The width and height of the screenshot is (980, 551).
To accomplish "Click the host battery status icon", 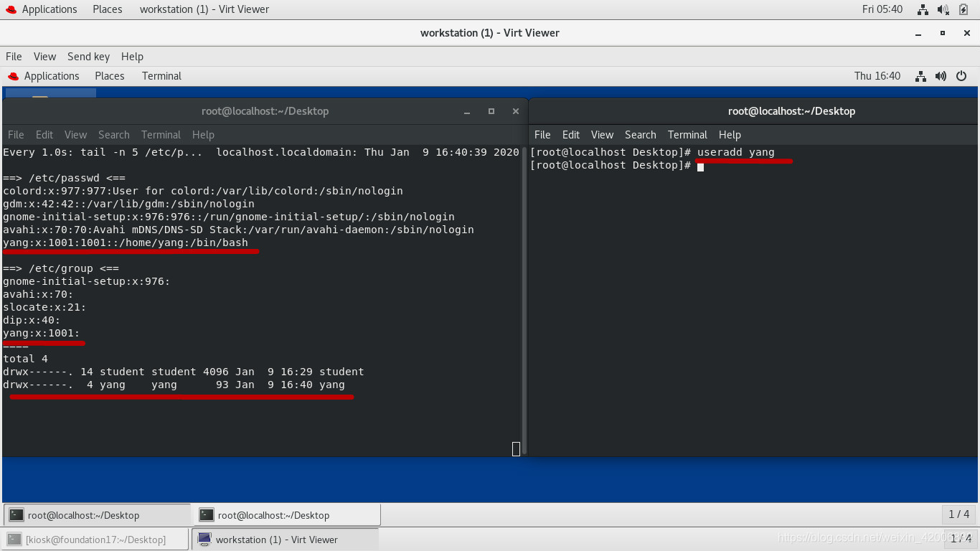I will [963, 9].
